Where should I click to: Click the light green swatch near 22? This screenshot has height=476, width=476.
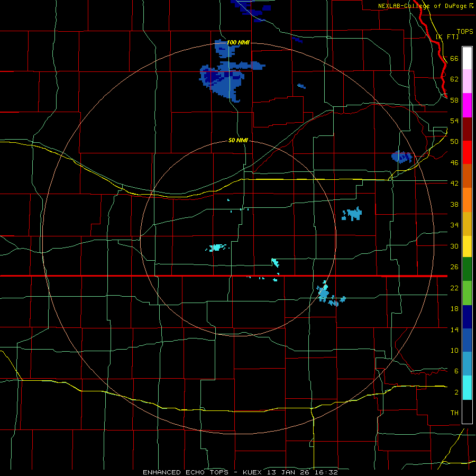467,293
